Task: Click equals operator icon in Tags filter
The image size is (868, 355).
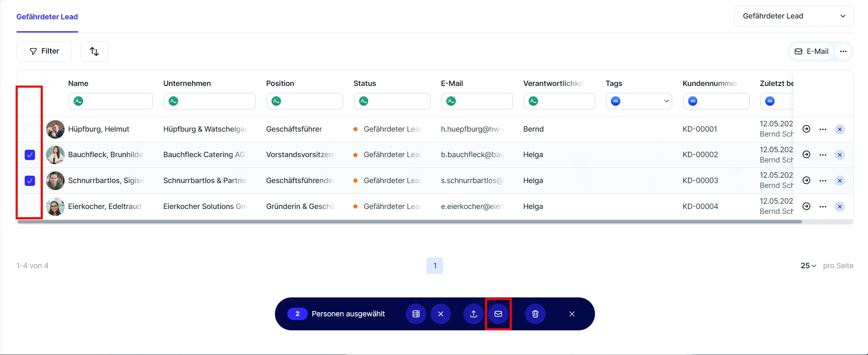Action: pyautogui.click(x=616, y=101)
